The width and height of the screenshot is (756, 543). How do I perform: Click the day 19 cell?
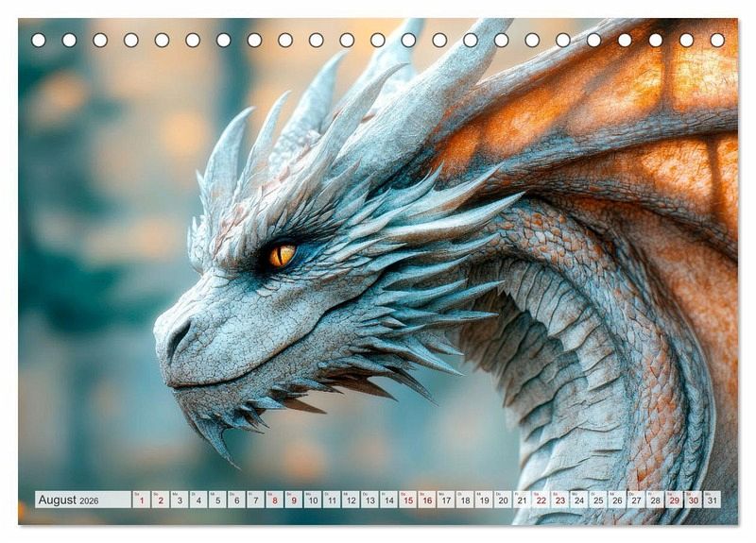tap(484, 500)
